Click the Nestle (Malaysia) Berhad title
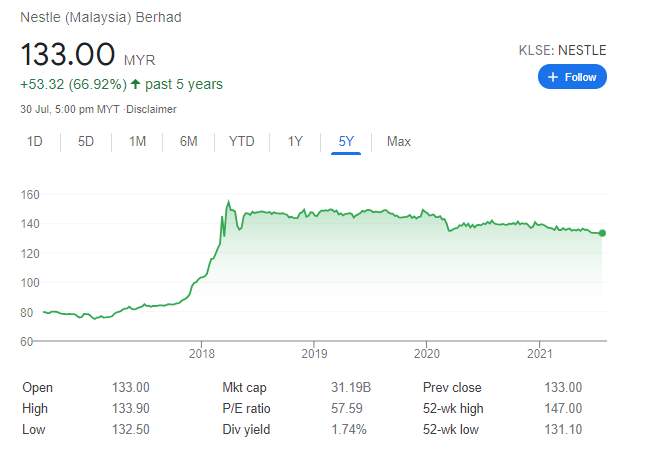The image size is (651, 458). click(x=101, y=17)
